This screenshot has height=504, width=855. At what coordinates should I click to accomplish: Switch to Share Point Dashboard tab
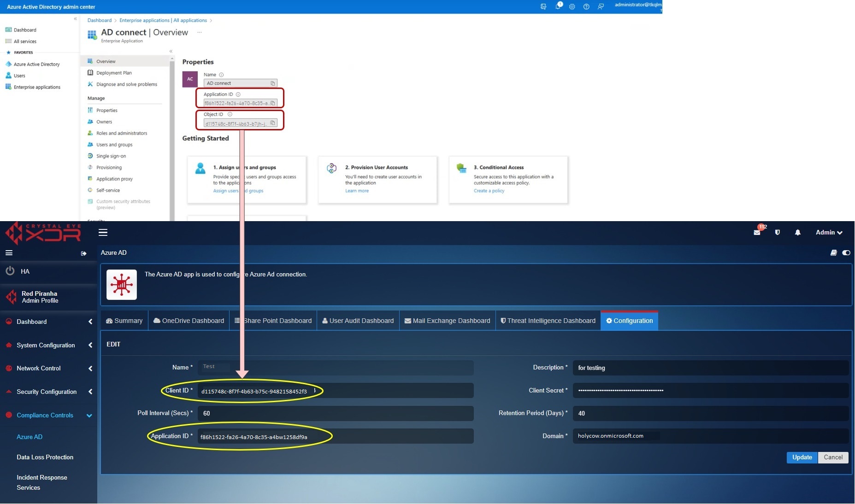click(273, 321)
